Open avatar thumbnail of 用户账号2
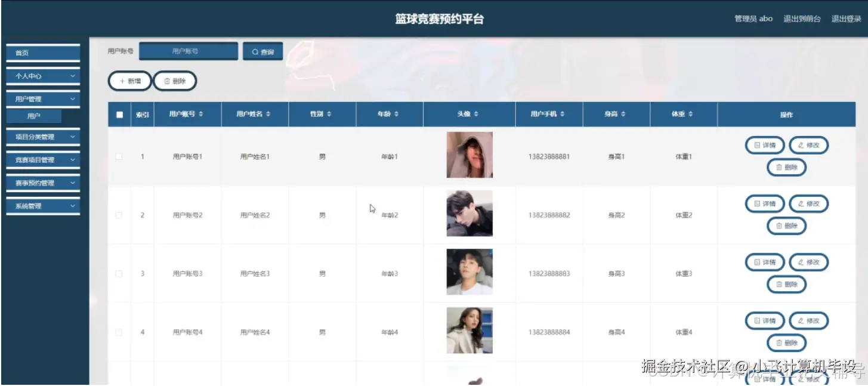The image size is (868, 386). [469, 214]
